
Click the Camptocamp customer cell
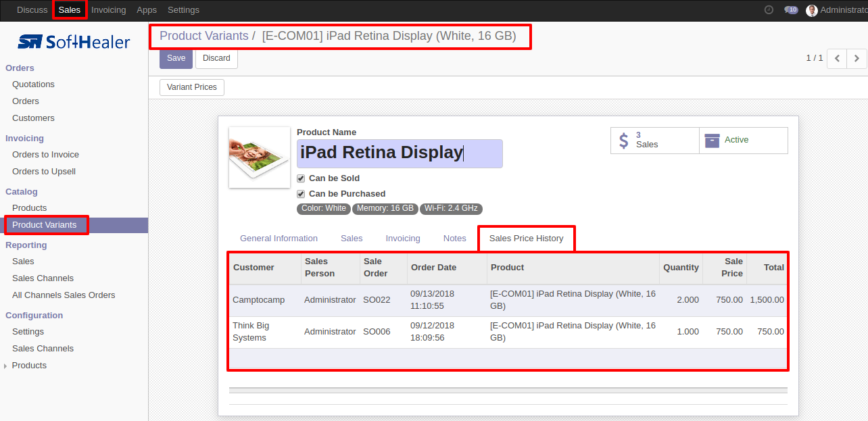(265, 301)
